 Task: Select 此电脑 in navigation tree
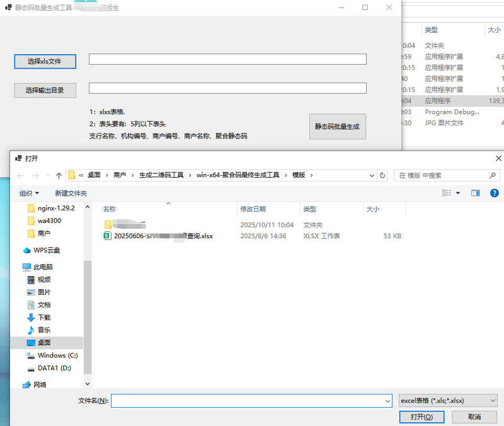[38, 267]
